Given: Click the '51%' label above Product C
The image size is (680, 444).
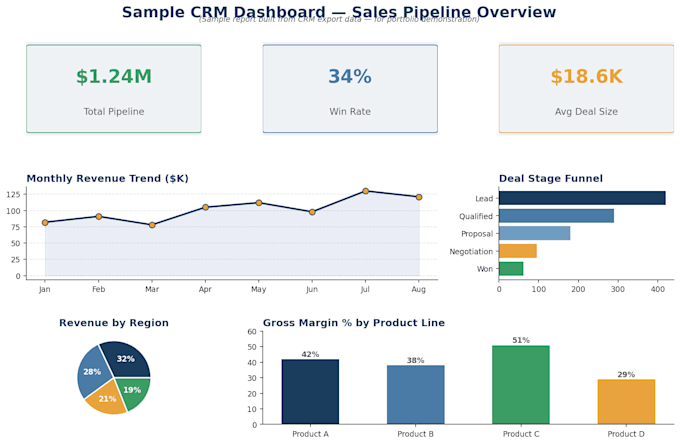Looking at the screenshot, I should (521, 340).
